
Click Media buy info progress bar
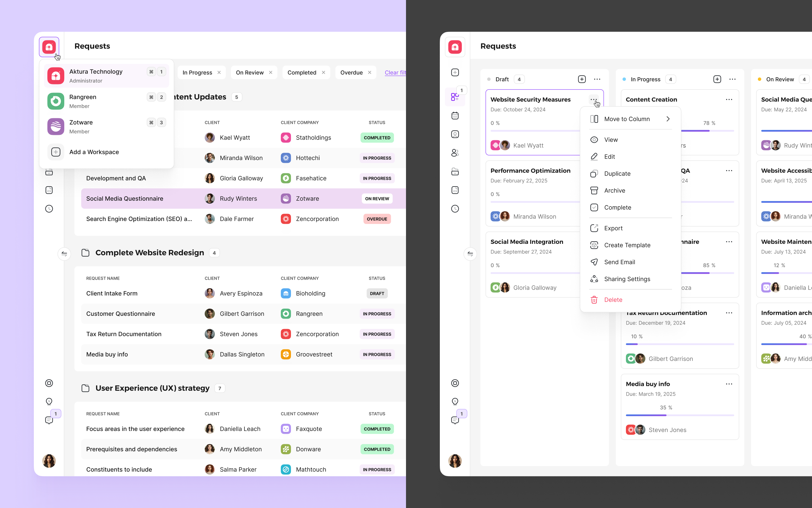pyautogui.click(x=680, y=415)
